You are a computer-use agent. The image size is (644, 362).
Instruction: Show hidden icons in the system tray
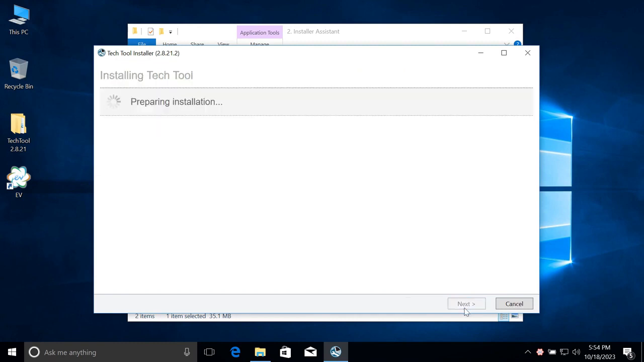(528, 352)
